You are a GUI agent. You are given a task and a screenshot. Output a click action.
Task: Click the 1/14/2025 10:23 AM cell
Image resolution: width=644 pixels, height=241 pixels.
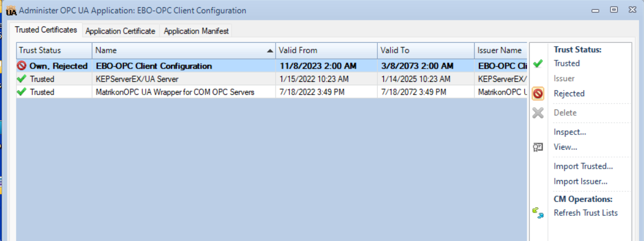pos(426,79)
